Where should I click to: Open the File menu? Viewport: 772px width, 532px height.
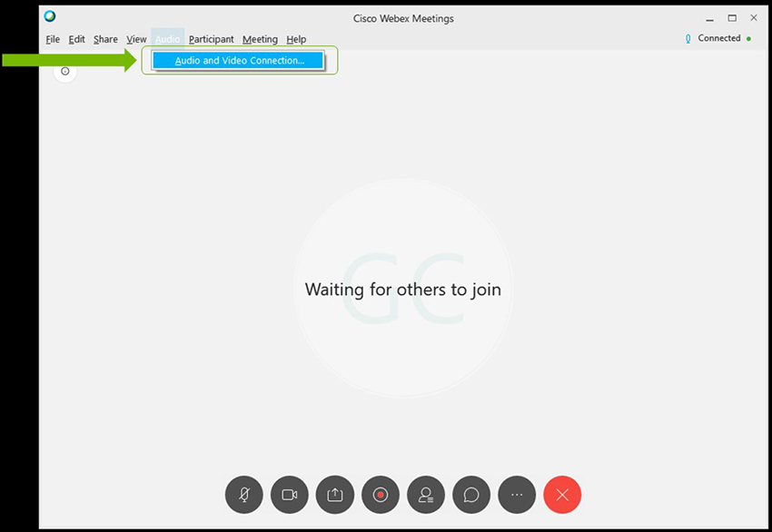pos(53,39)
